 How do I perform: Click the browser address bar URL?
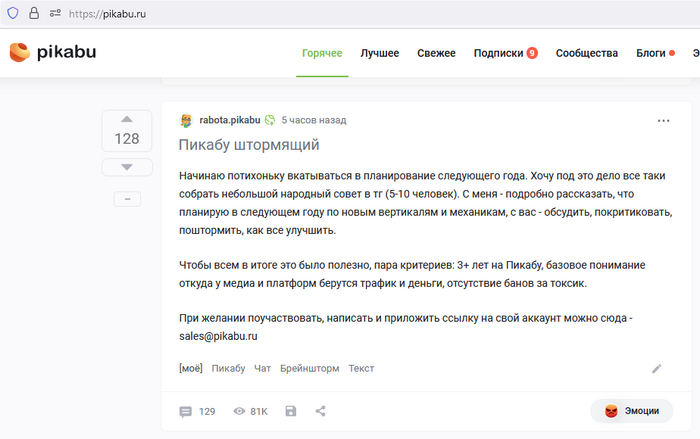pos(107,14)
